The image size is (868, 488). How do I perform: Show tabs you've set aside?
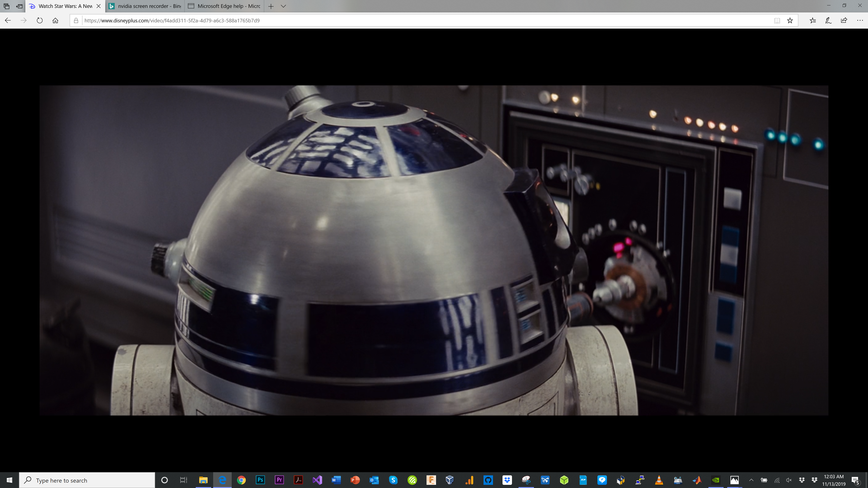point(6,6)
